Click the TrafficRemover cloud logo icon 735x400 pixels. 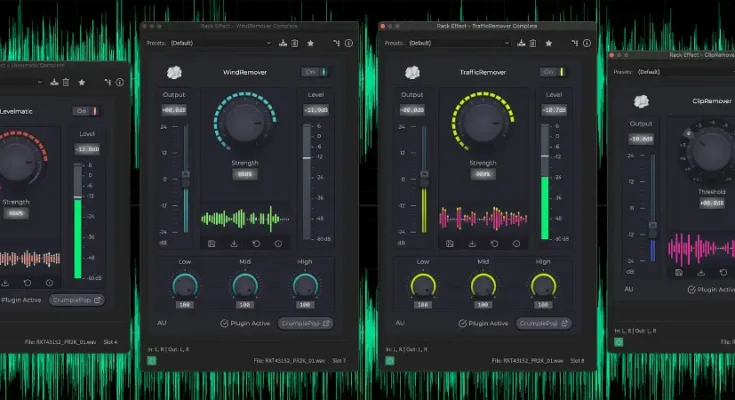click(x=411, y=72)
